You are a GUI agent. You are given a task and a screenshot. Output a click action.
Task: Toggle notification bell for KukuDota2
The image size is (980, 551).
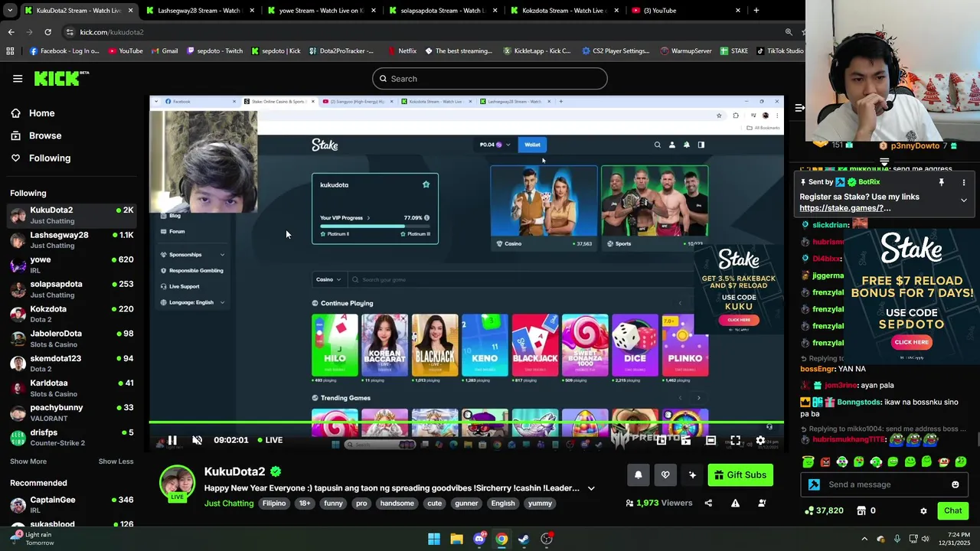pyautogui.click(x=639, y=475)
